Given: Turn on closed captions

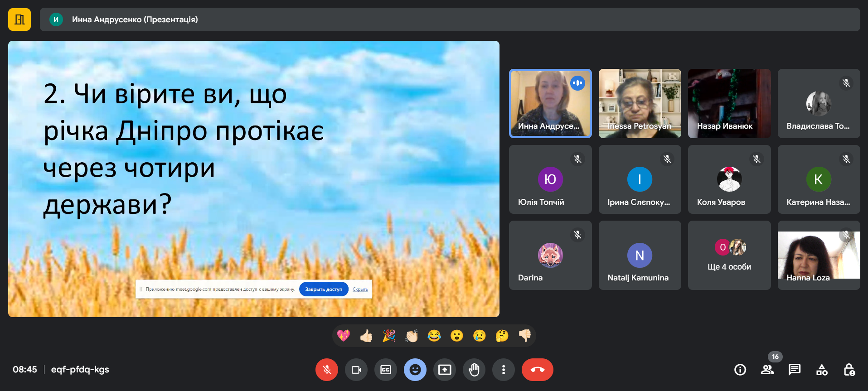Looking at the screenshot, I should coord(386,370).
